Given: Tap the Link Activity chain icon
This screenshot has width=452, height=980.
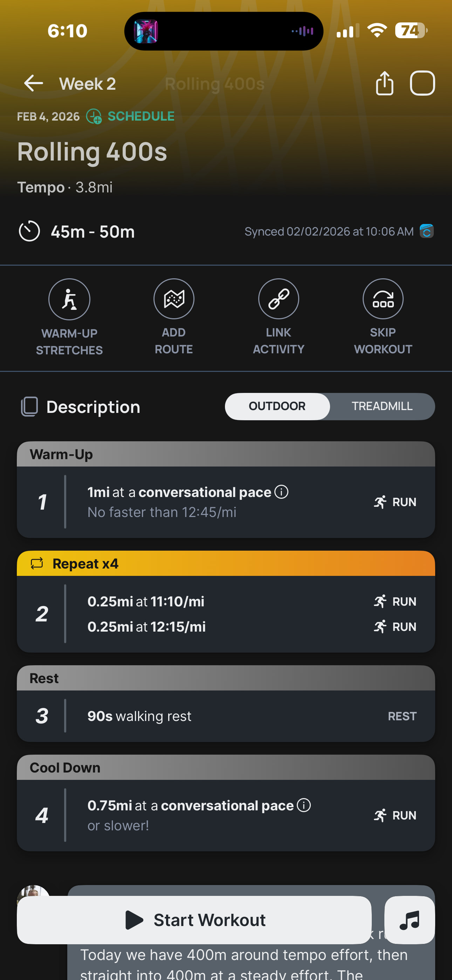Looking at the screenshot, I should [279, 299].
